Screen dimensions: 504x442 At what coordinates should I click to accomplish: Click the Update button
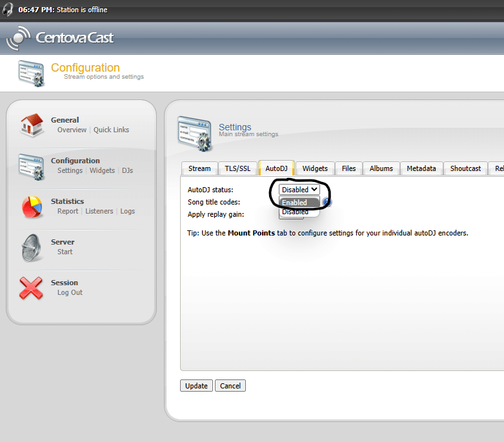pyautogui.click(x=196, y=386)
